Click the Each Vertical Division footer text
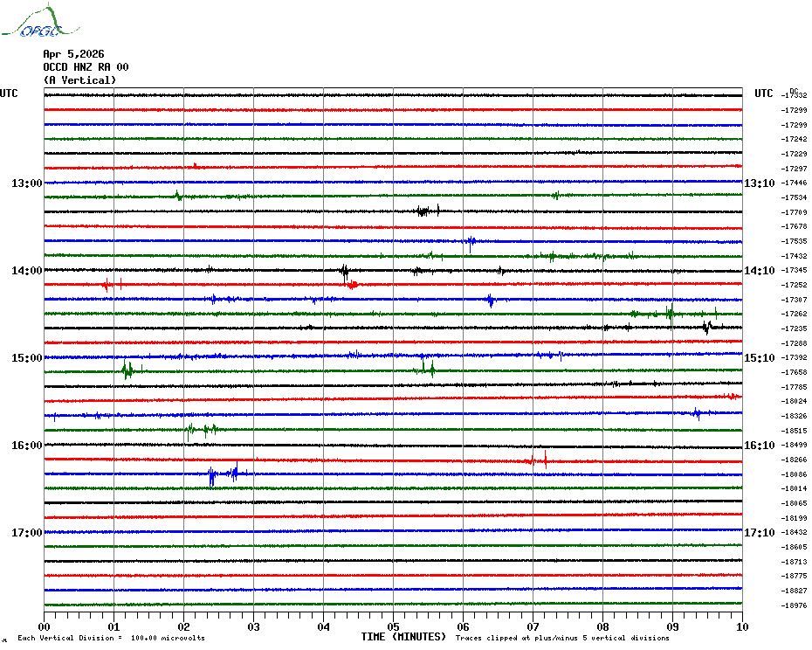 (x=111, y=639)
